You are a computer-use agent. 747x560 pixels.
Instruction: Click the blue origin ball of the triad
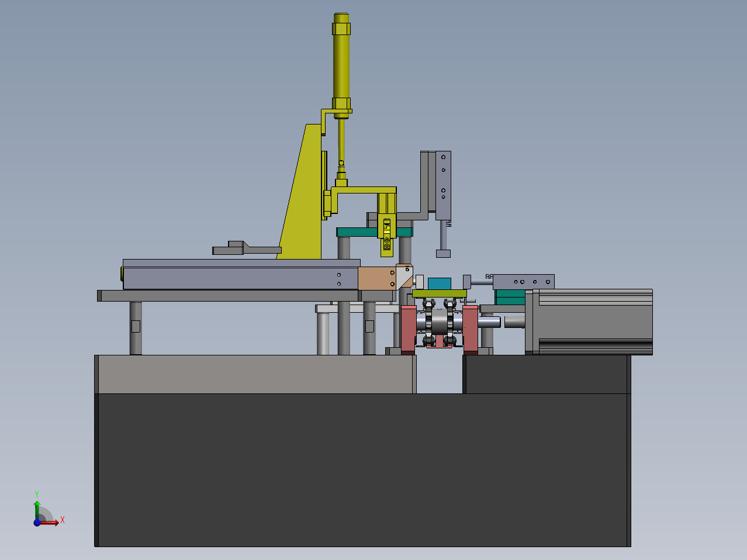[x=37, y=523]
